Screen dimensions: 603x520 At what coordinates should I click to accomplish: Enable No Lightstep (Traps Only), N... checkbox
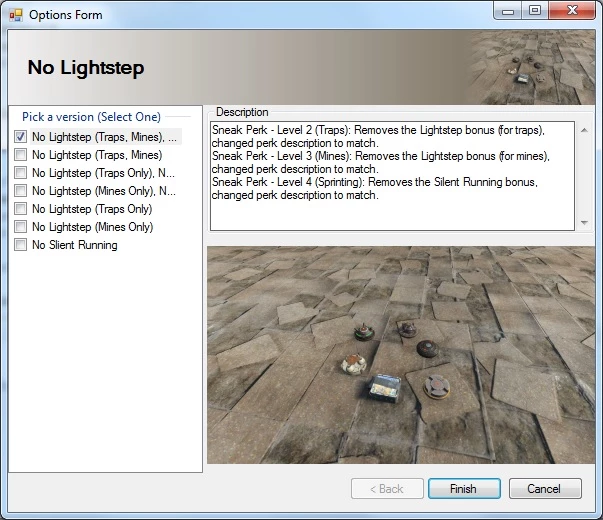(x=20, y=173)
